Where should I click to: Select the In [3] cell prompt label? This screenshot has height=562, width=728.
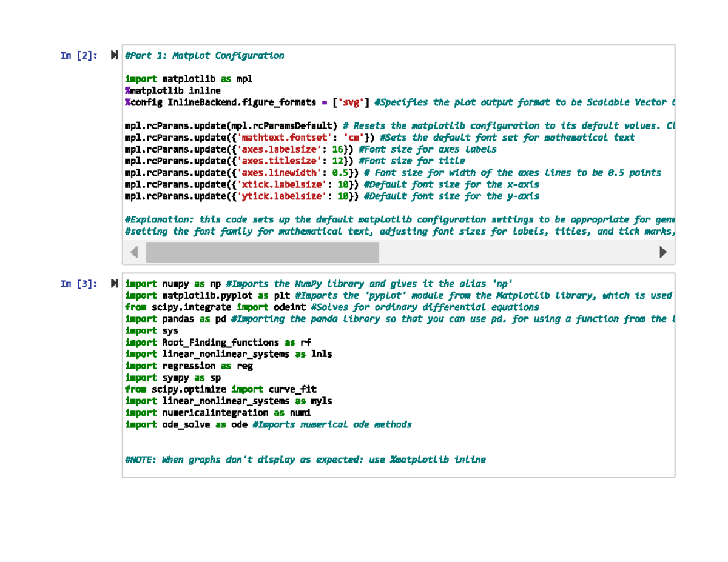click(78, 284)
